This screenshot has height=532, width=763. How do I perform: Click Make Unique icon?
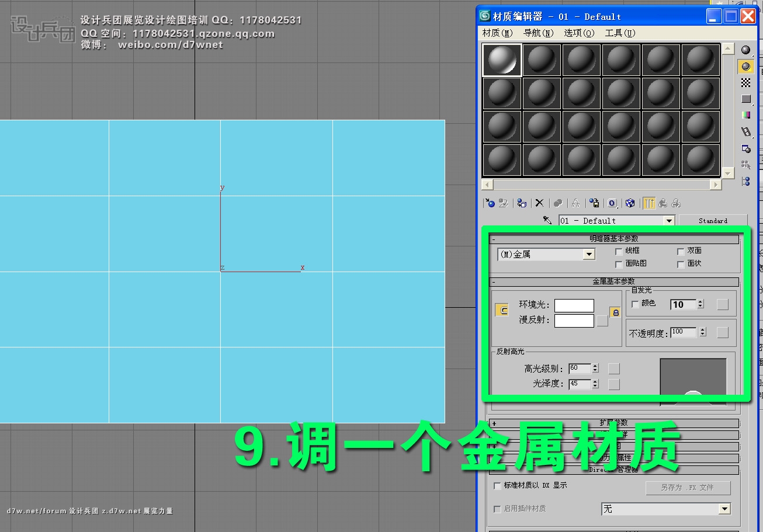pyautogui.click(x=575, y=203)
